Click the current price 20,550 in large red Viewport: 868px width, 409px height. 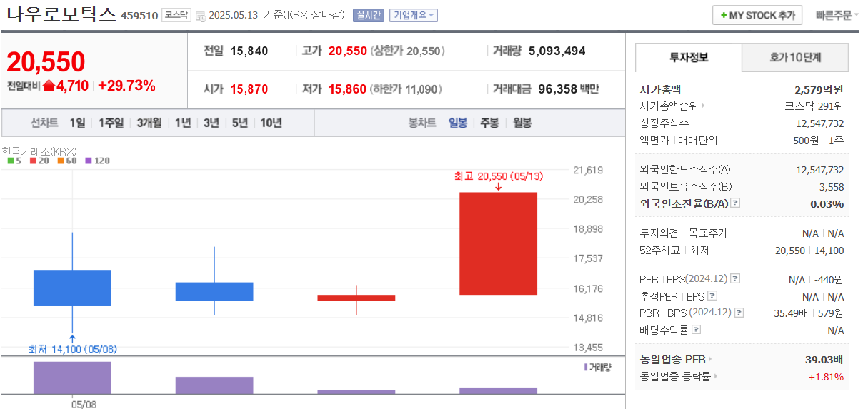pos(46,62)
